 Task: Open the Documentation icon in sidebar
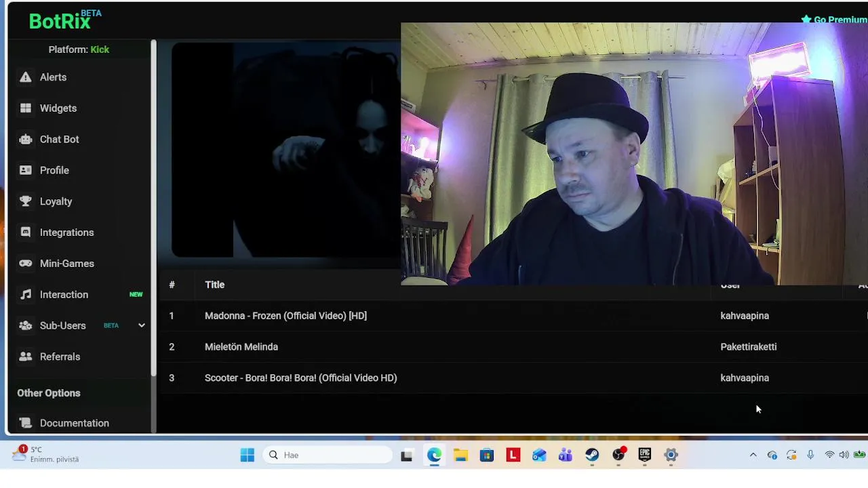point(26,423)
